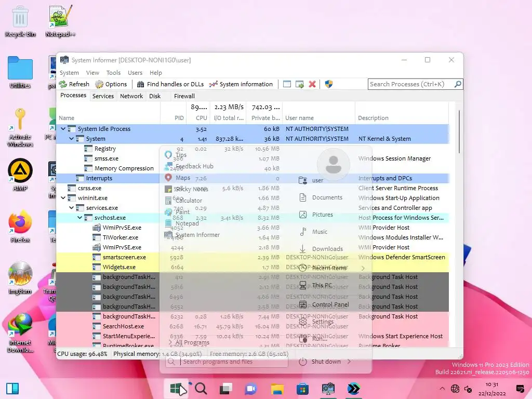Switch to the Firewall tab
Viewport: 532px width, 399px height.
[x=184, y=96]
